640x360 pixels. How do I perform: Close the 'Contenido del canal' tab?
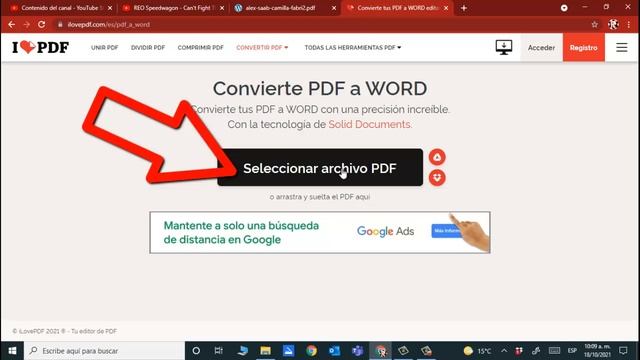tap(110, 8)
